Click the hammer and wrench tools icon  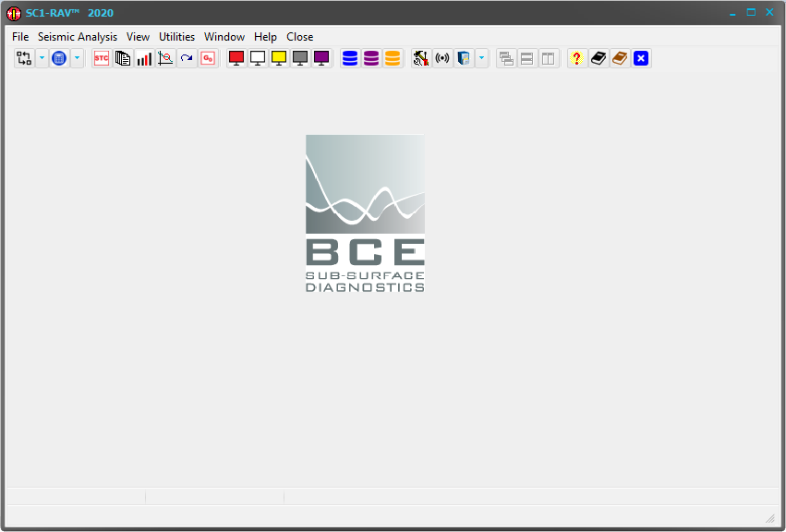point(421,59)
